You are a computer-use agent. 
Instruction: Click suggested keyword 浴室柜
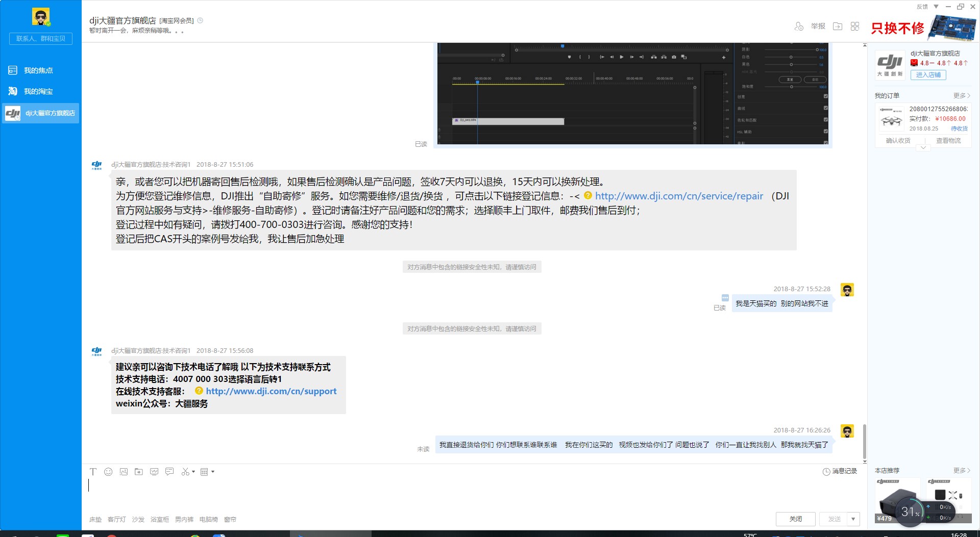point(160,519)
